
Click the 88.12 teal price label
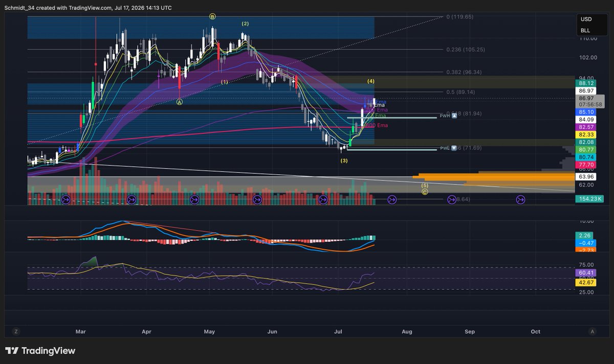(586, 83)
